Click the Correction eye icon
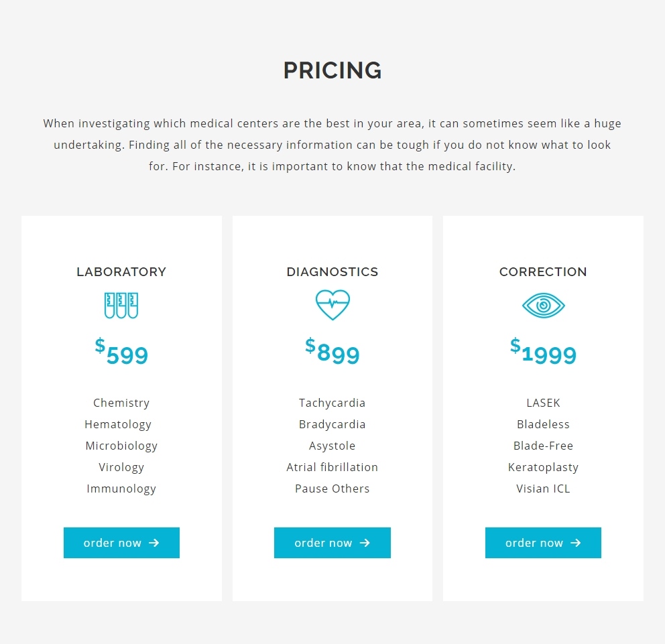665x644 pixels. click(x=543, y=306)
